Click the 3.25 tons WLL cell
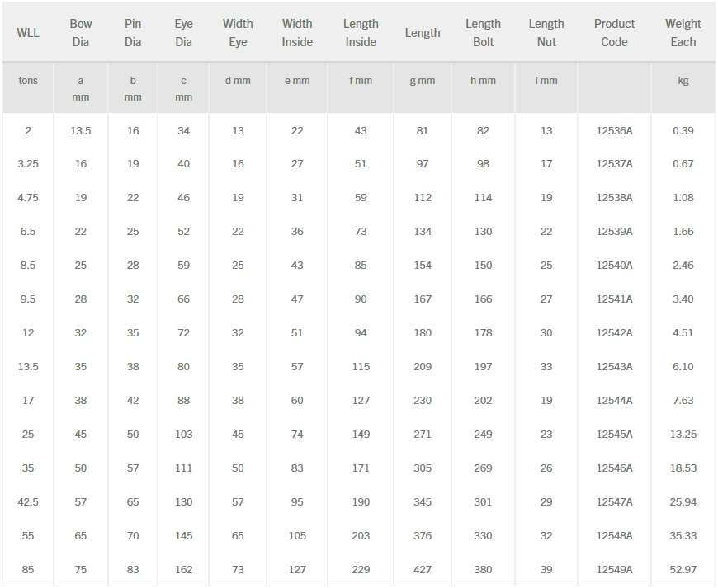This screenshot has width=718, height=588. (28, 164)
